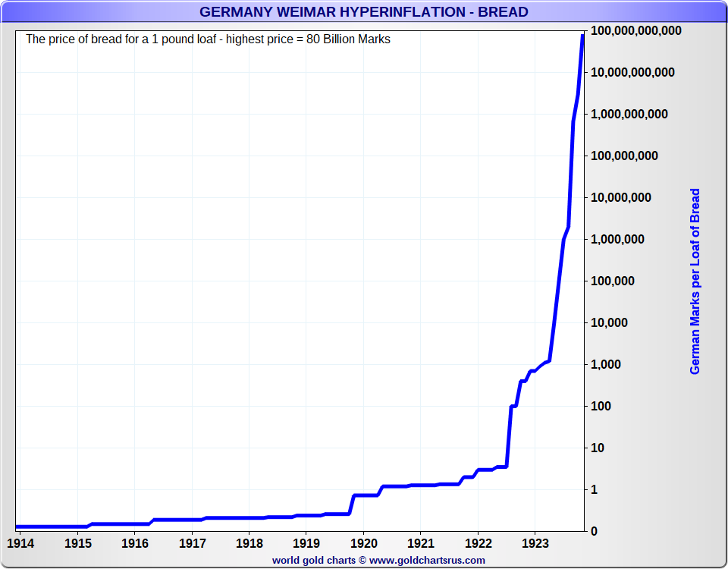The height and width of the screenshot is (569, 728).
Task: Click the x-axis year label 1919
Action: click(x=306, y=543)
